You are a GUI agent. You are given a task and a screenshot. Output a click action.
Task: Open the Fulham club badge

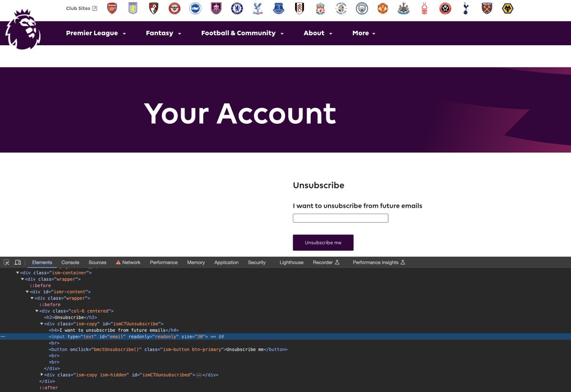(x=299, y=8)
